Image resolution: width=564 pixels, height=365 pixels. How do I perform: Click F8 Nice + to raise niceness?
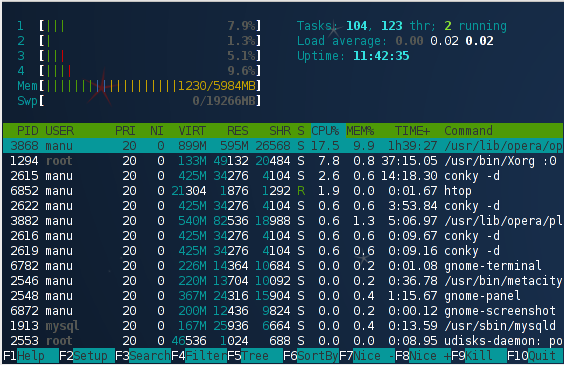(x=423, y=356)
